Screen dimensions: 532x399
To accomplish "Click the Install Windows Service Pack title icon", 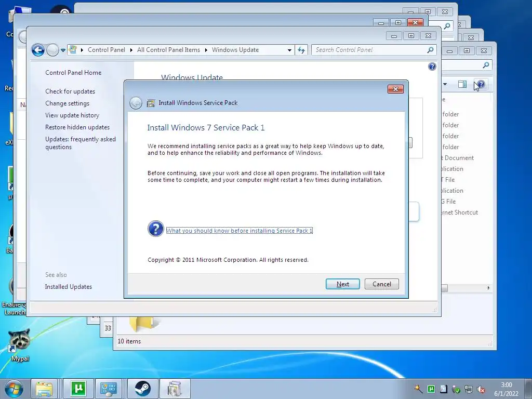I will click(151, 103).
